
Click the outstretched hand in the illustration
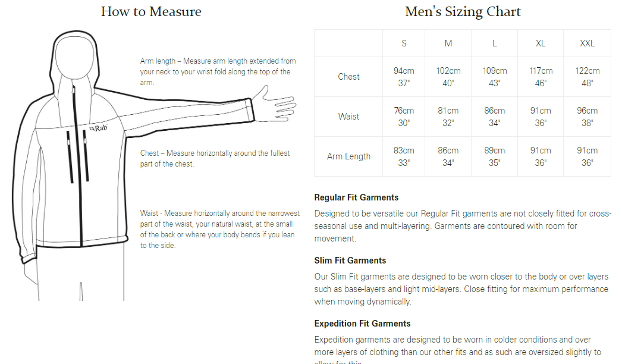(275, 104)
